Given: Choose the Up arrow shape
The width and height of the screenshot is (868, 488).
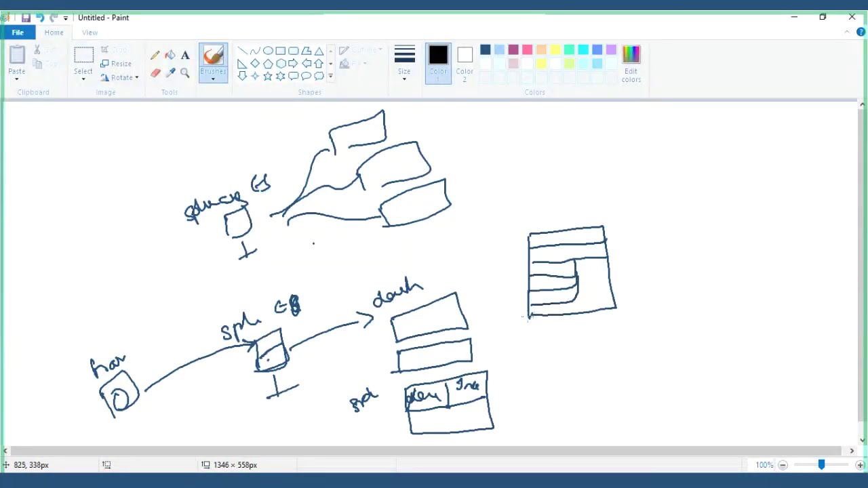Looking at the screenshot, I should pyautogui.click(x=319, y=64).
